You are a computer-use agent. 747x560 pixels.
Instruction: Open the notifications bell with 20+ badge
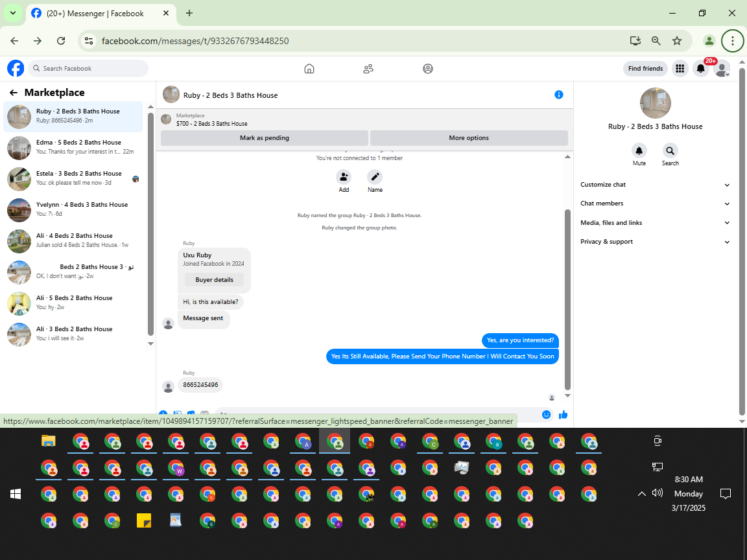tap(701, 69)
